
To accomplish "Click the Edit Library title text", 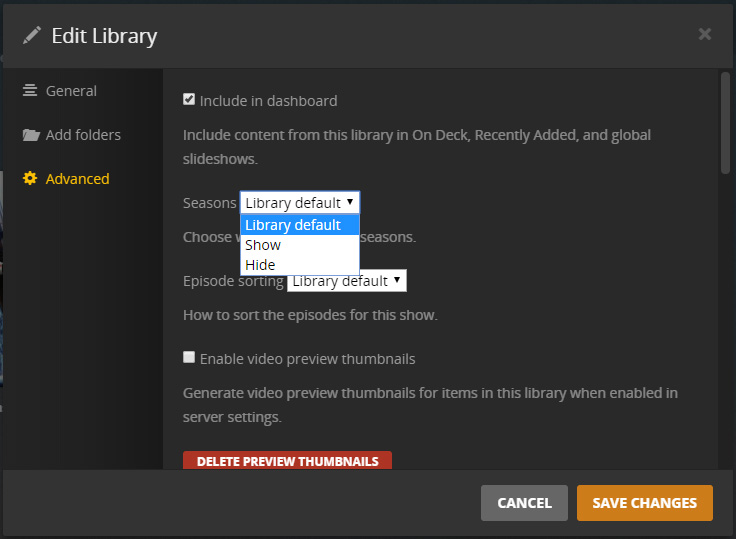I will 104,36.
